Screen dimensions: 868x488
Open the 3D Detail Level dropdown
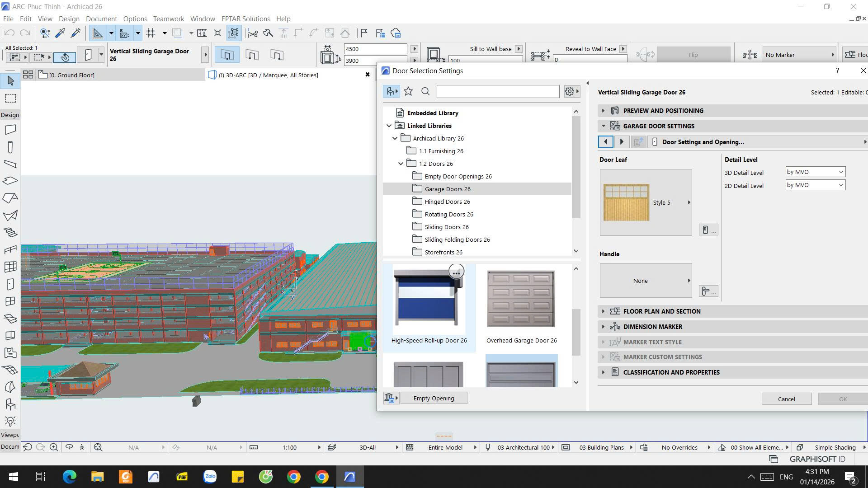click(x=814, y=172)
